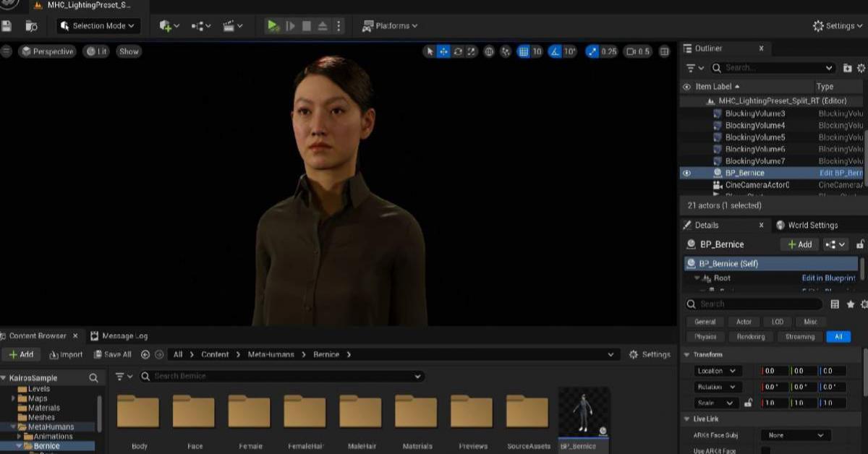This screenshot has width=868, height=454.
Task: Activate the Translate move gizmo tool
Action: click(444, 51)
